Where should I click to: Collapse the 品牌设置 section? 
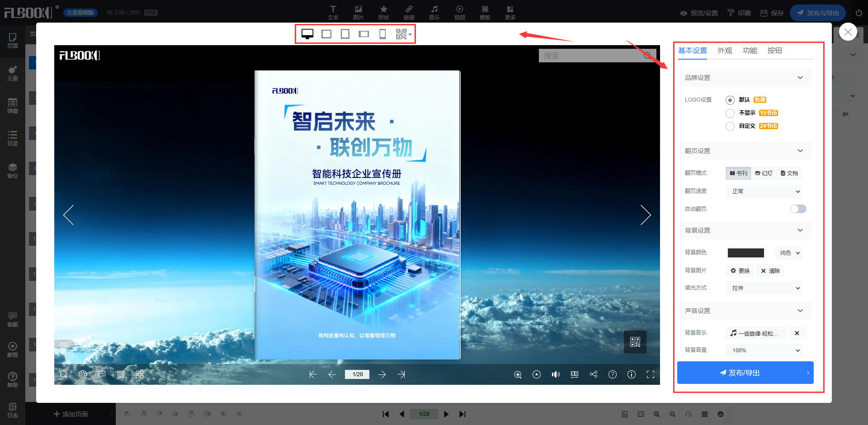tap(800, 78)
